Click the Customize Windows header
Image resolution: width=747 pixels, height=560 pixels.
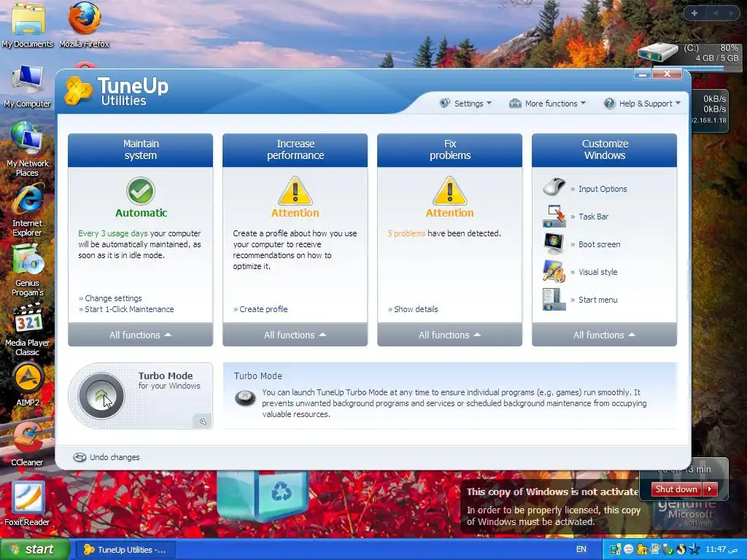[x=604, y=150]
